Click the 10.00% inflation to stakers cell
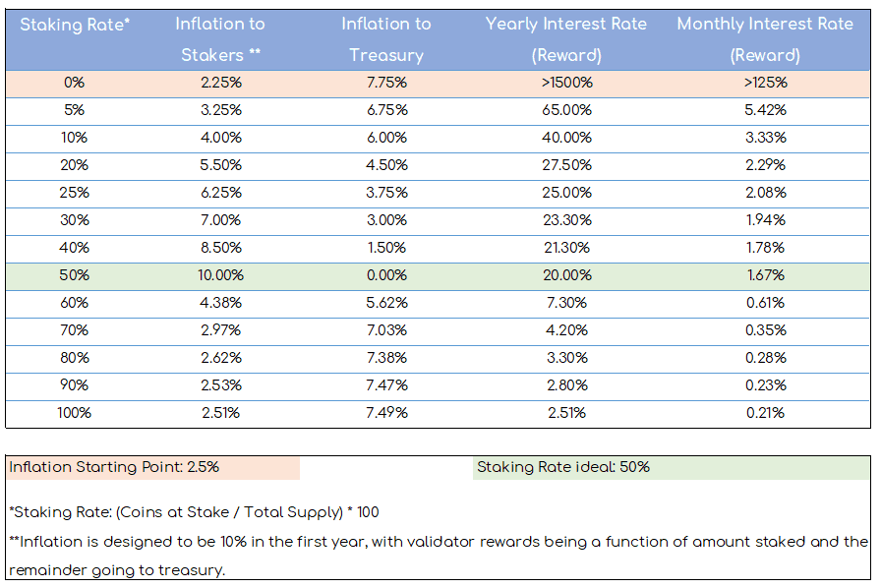This screenshot has height=588, width=881. click(221, 275)
